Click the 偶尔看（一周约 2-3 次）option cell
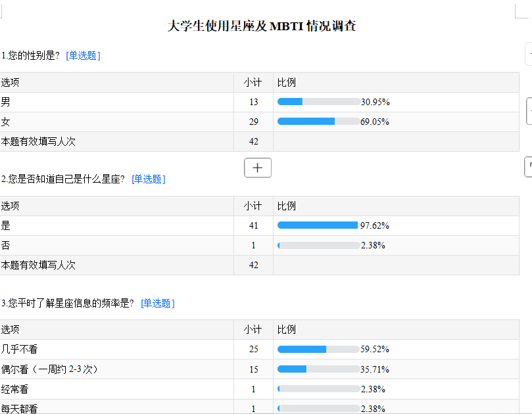This screenshot has height=414, width=532. click(x=116, y=369)
